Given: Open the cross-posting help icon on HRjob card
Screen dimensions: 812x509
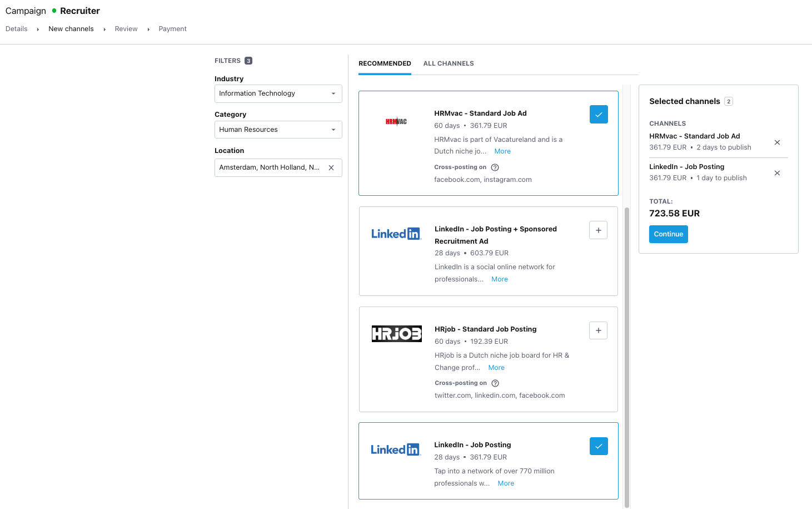Looking at the screenshot, I should (495, 383).
